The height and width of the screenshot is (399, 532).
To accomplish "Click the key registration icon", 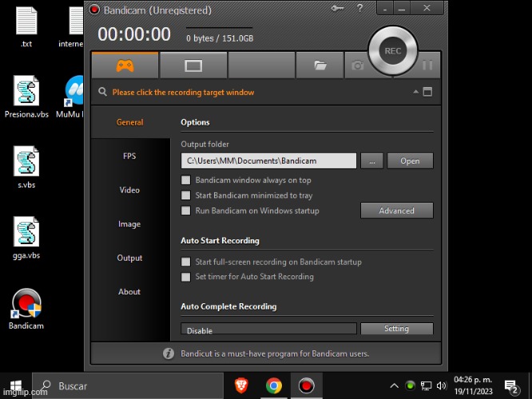I will tap(338, 8).
